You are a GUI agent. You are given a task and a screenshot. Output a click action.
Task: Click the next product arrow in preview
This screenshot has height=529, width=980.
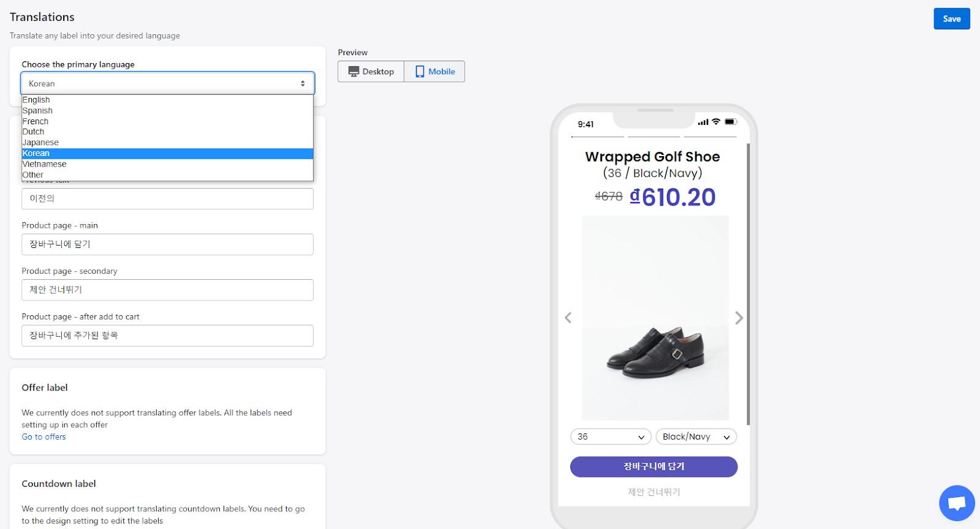pos(739,318)
